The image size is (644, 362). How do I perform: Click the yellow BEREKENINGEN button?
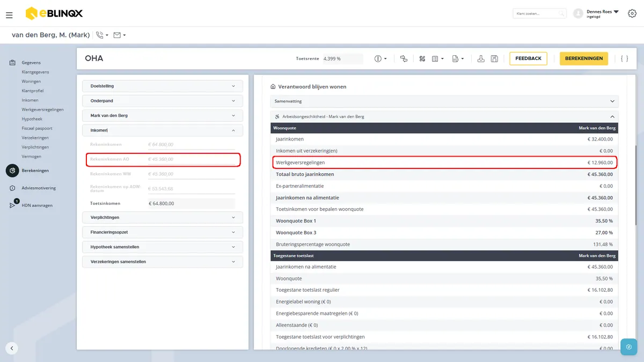coord(584,58)
